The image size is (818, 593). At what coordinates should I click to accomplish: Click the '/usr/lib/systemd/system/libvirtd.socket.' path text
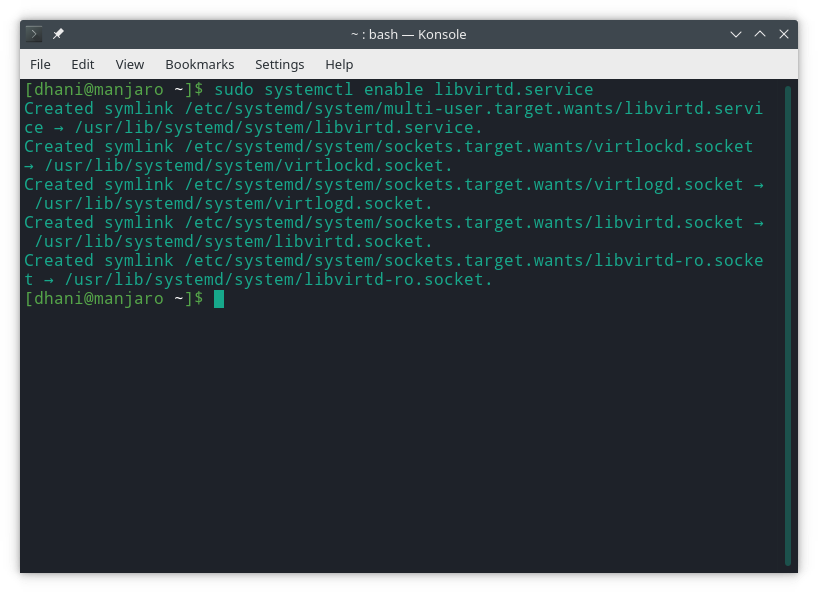[x=234, y=241]
